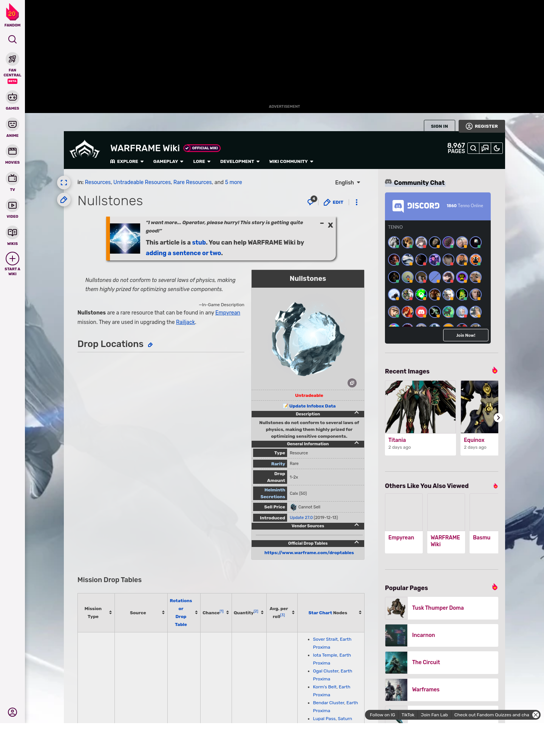This screenshot has width=544, height=756.
Task: Open the Empyrean article link
Action: (x=228, y=313)
